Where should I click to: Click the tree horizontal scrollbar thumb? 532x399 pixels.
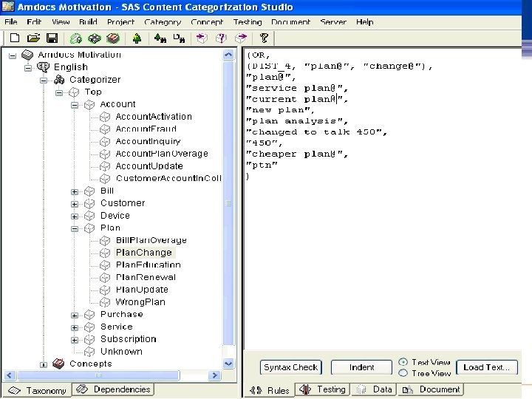98,375
